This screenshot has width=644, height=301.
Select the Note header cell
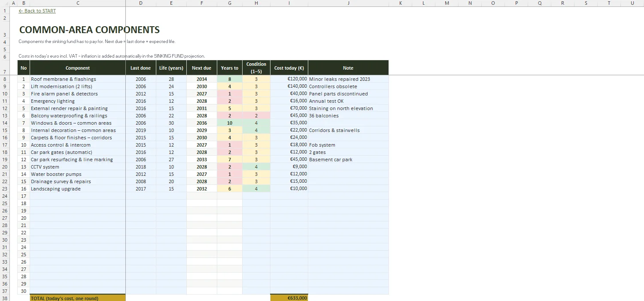348,68
